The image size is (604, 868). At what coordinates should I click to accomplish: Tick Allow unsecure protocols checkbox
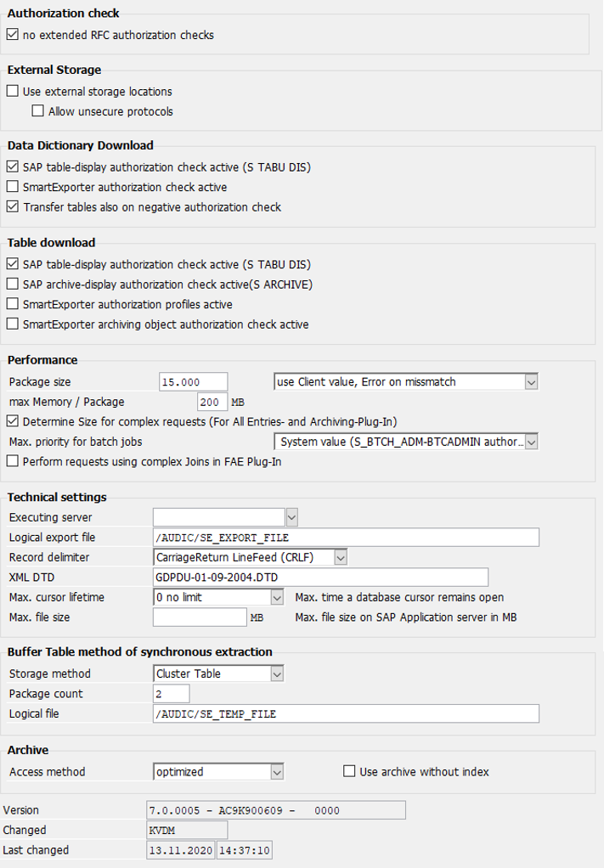click(37, 110)
